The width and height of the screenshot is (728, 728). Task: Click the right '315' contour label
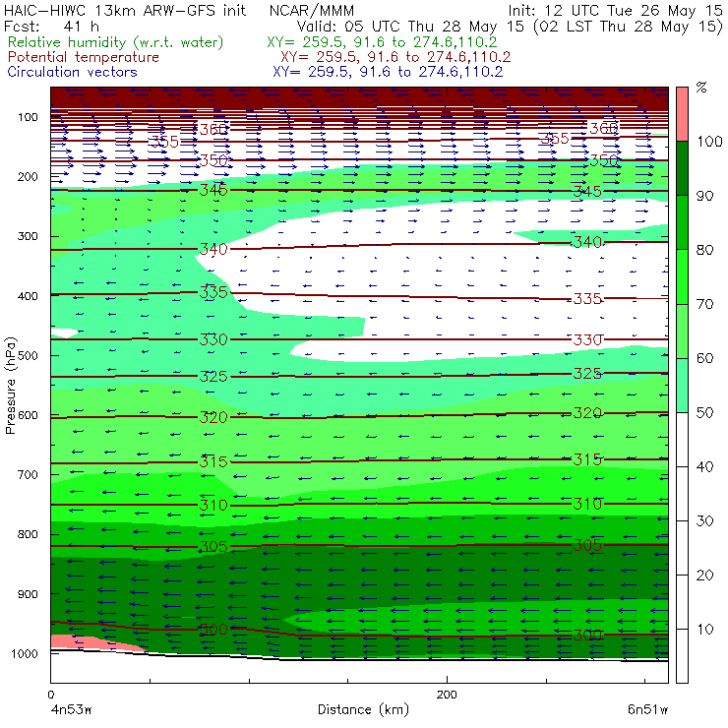pyautogui.click(x=587, y=459)
